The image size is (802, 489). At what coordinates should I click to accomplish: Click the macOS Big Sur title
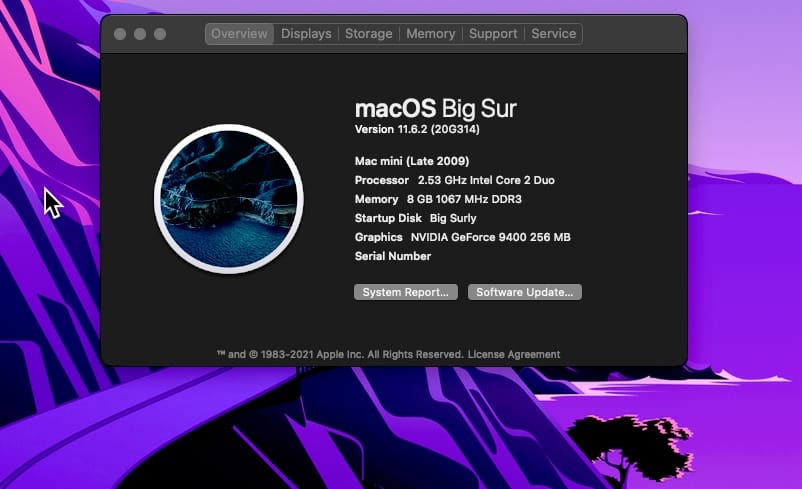click(436, 108)
